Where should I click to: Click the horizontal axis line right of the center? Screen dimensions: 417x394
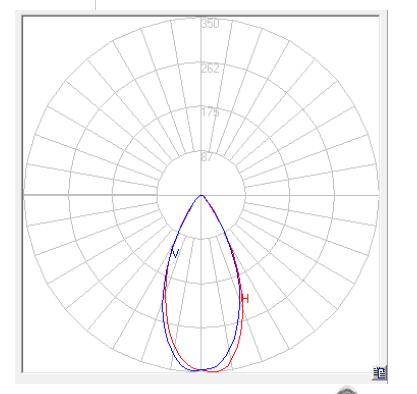click(x=312, y=195)
